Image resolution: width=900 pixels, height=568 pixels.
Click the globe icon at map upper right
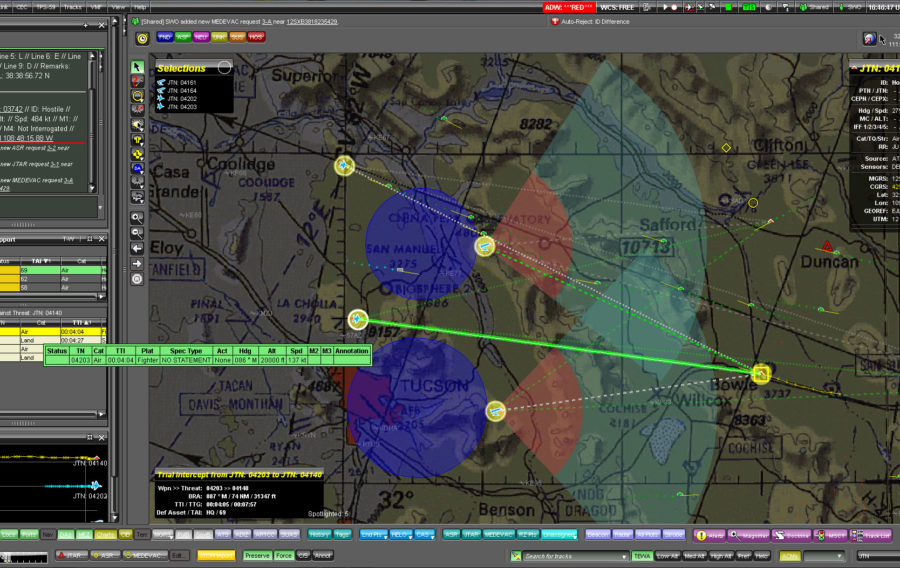coord(870,39)
